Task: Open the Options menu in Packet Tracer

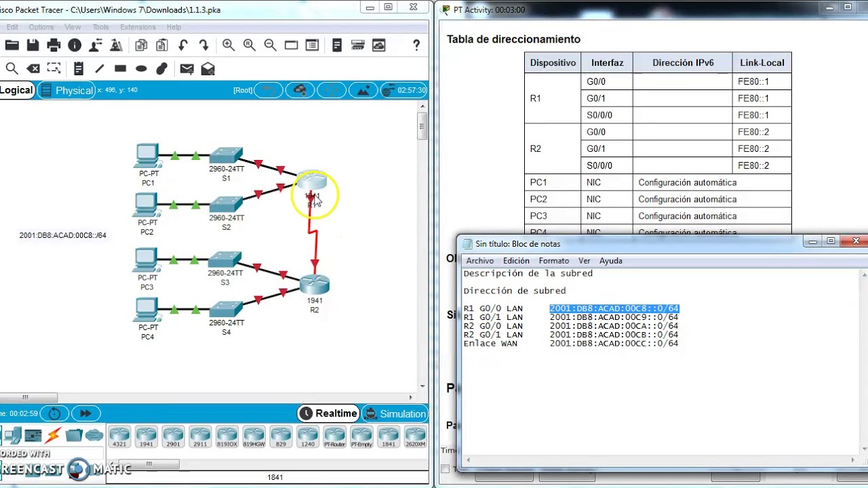Action: (41, 27)
